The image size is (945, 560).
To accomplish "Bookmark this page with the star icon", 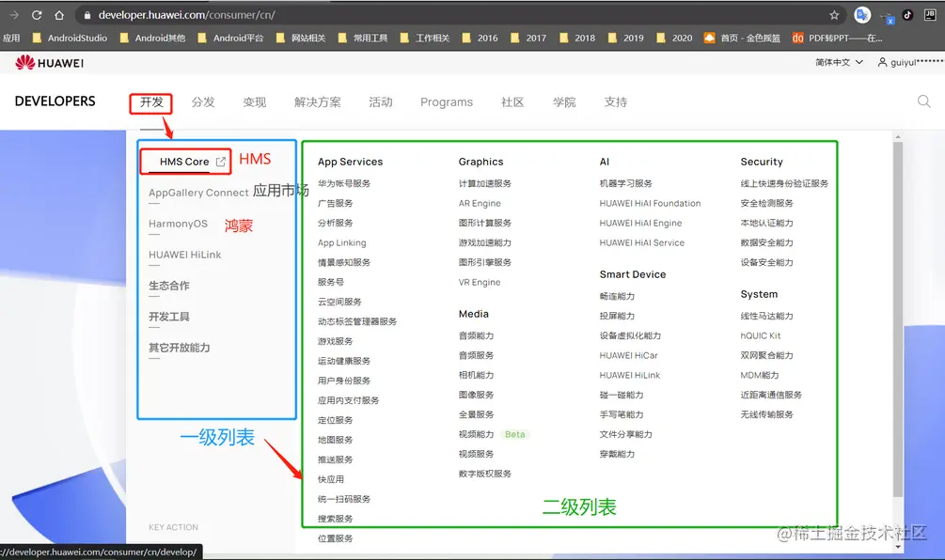I will pos(834,15).
